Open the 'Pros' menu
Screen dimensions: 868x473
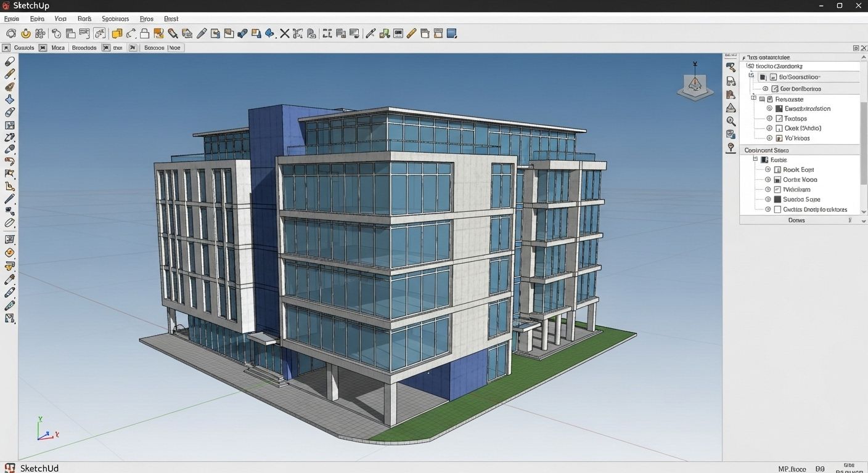point(147,18)
